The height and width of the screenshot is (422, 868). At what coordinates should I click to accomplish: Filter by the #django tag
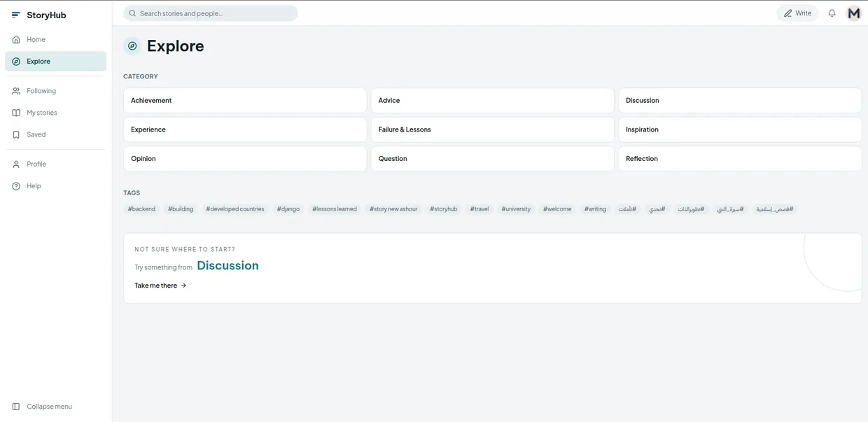coord(288,209)
